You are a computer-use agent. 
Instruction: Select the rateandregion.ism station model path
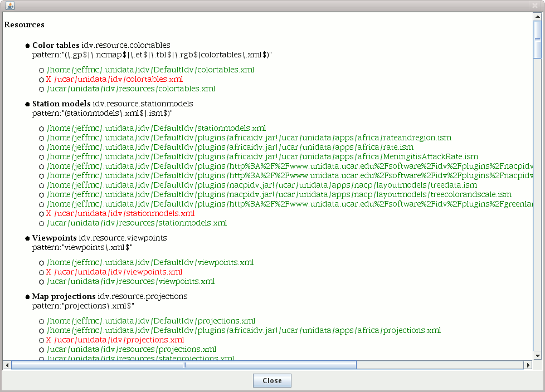tap(249, 138)
